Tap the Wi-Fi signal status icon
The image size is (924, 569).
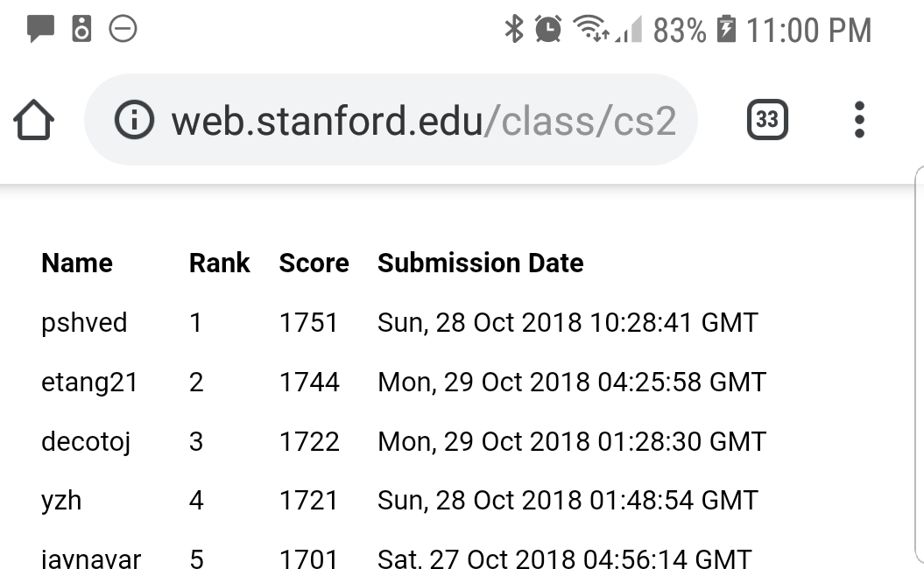tap(591, 30)
